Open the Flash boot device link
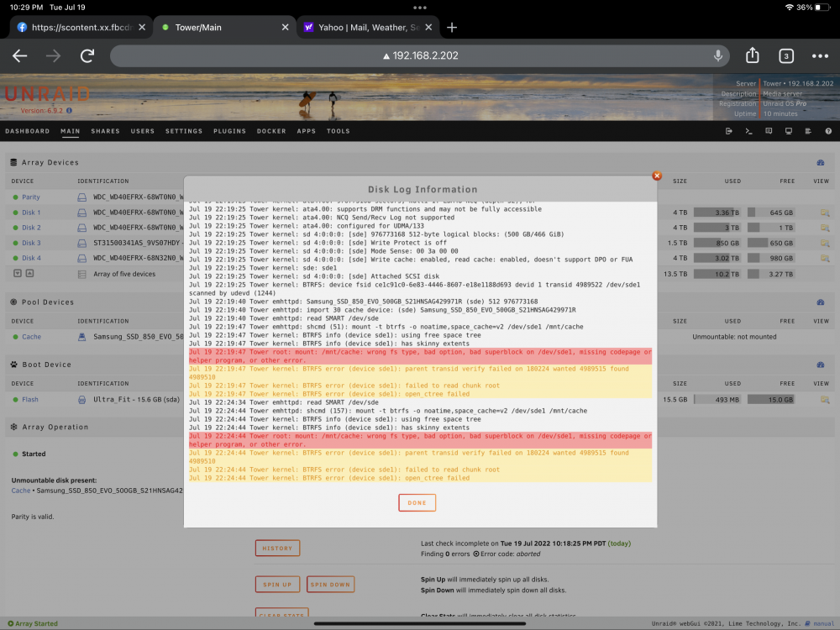The width and height of the screenshot is (840, 630). [30, 400]
